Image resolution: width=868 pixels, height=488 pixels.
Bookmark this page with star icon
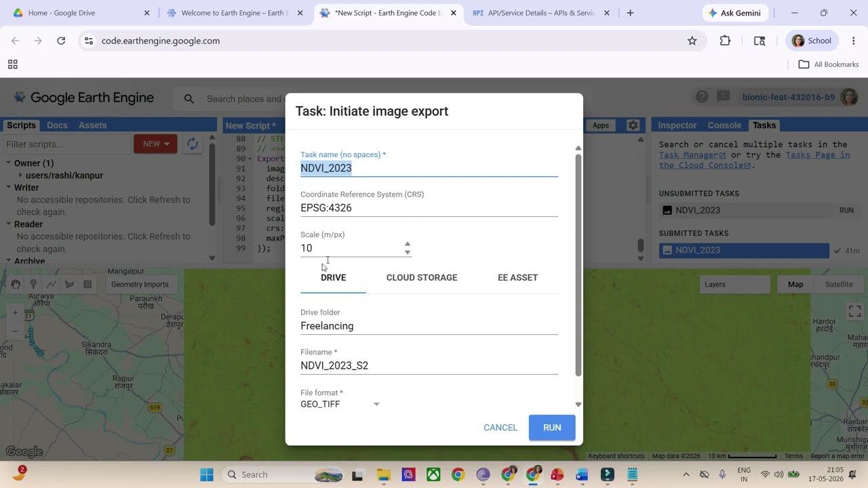coord(692,41)
